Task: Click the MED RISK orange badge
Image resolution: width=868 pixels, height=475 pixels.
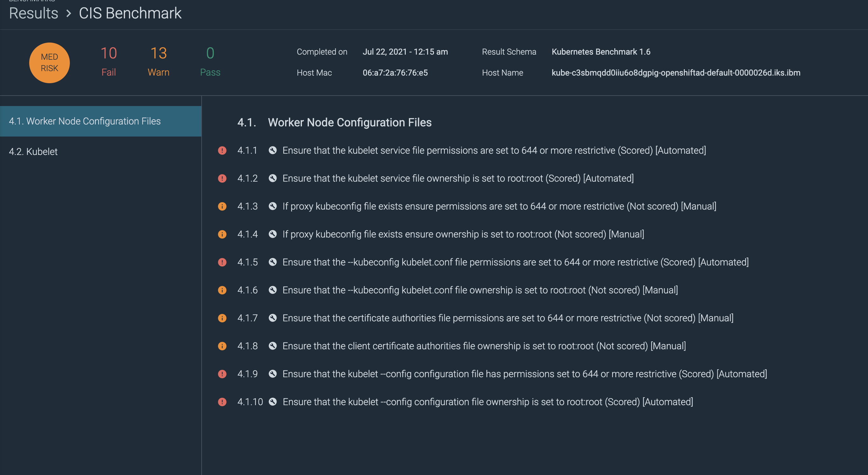Action: pos(50,63)
